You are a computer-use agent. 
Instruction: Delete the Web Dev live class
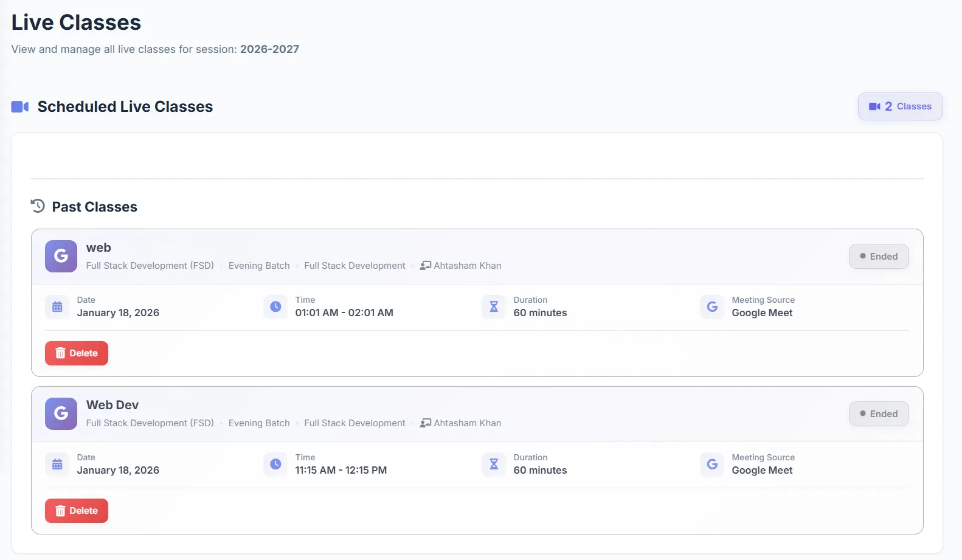coord(77,511)
